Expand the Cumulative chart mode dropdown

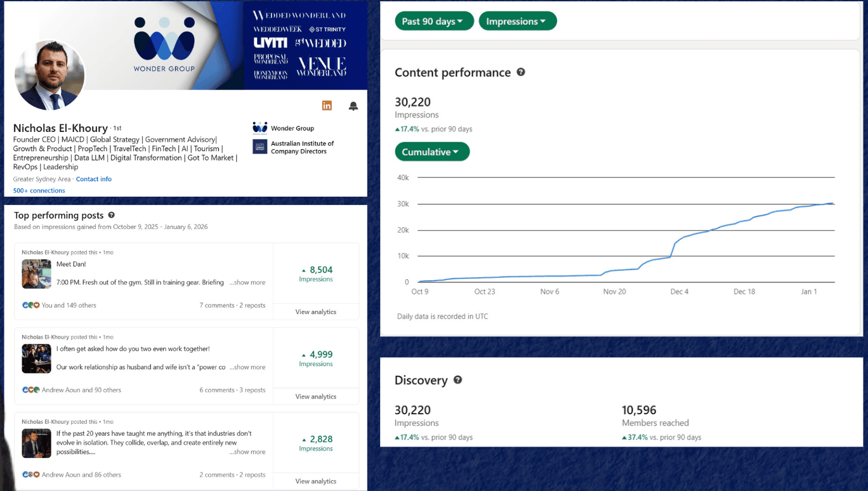(x=432, y=152)
